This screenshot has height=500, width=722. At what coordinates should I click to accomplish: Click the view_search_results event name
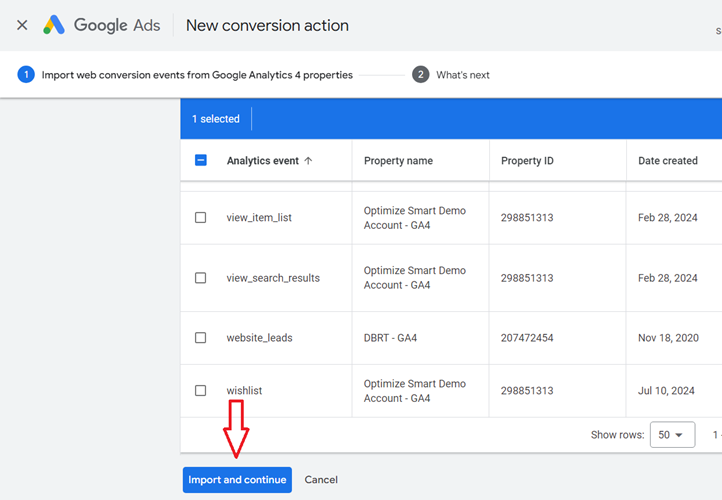pyautogui.click(x=273, y=278)
